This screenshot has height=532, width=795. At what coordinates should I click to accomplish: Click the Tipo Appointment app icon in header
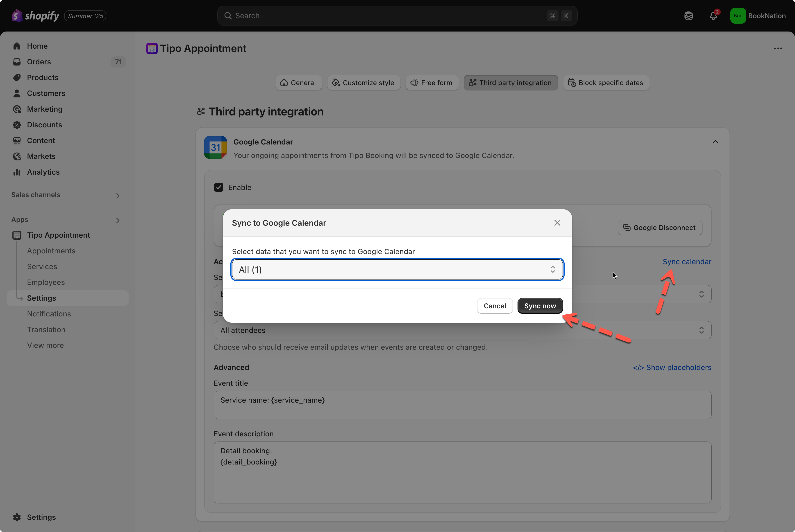coord(152,49)
